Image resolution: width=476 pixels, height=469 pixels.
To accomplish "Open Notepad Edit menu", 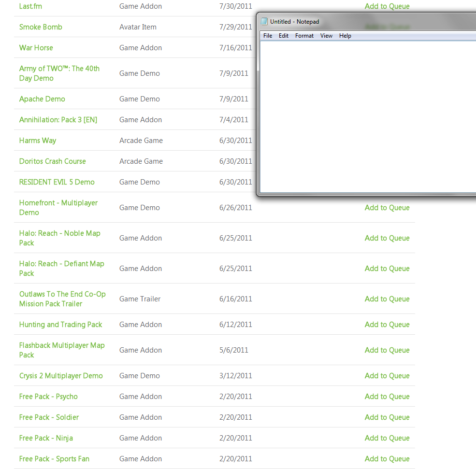I will click(x=284, y=36).
